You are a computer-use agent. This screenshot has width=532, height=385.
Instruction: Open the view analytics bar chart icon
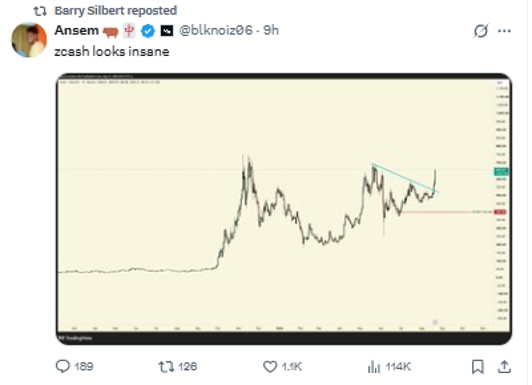374,367
